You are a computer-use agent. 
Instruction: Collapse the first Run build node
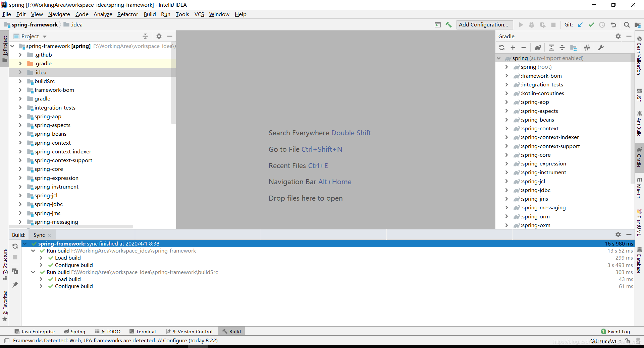(33, 251)
